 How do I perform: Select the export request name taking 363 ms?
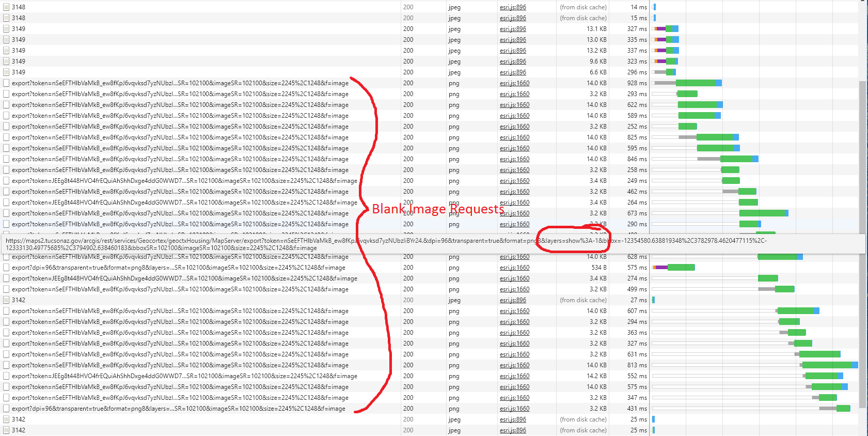tap(180, 333)
